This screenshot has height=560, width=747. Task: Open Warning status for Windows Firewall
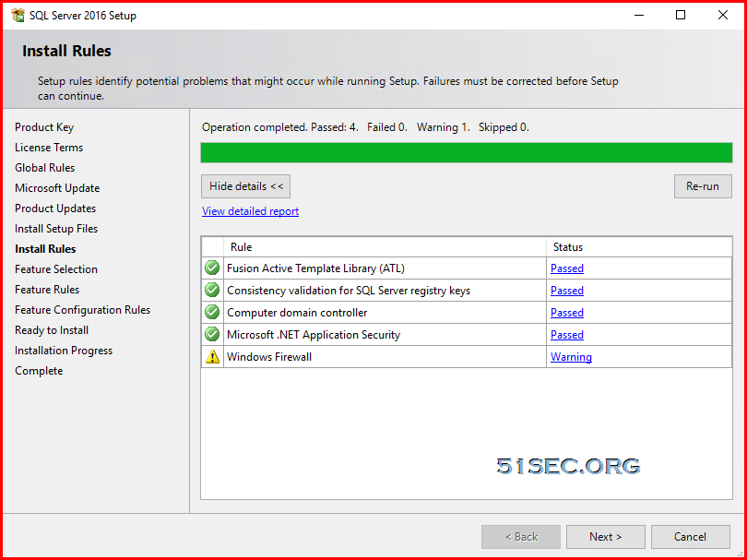click(x=571, y=357)
